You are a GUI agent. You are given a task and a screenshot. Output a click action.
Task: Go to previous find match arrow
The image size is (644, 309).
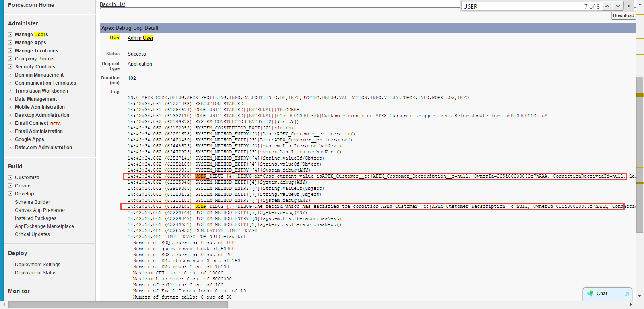(607, 6)
